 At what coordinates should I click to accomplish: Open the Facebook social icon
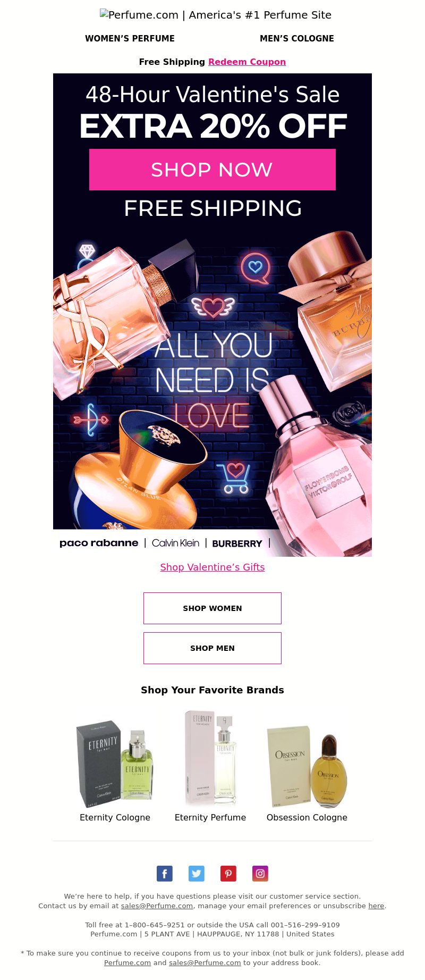click(165, 874)
